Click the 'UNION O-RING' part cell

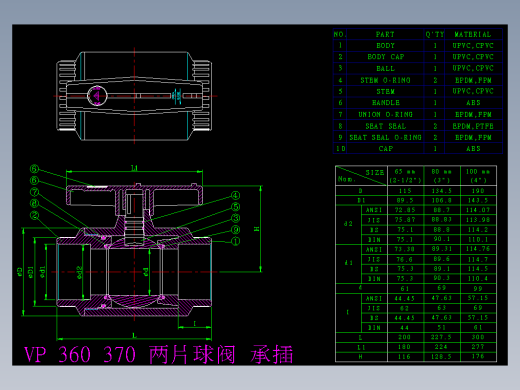pos(386,114)
